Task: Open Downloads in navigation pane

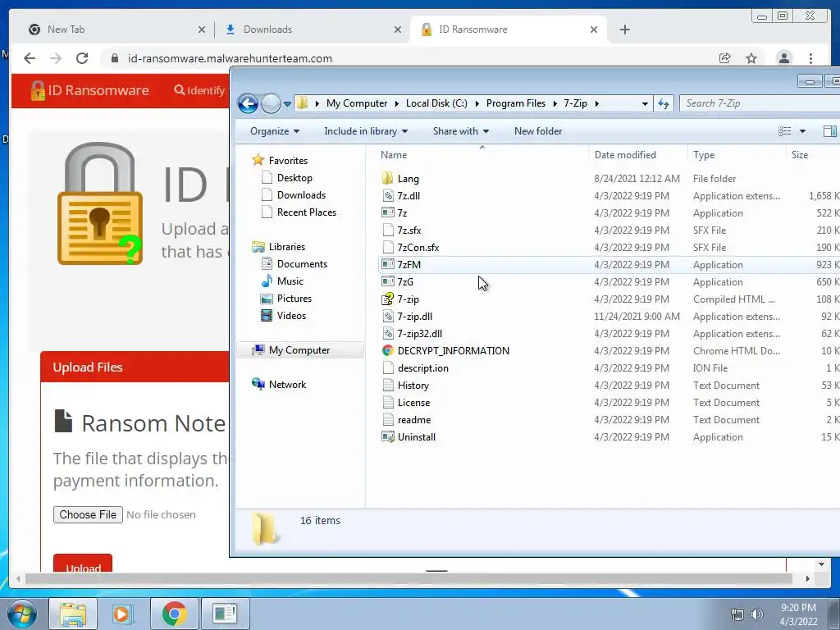Action: point(301,195)
